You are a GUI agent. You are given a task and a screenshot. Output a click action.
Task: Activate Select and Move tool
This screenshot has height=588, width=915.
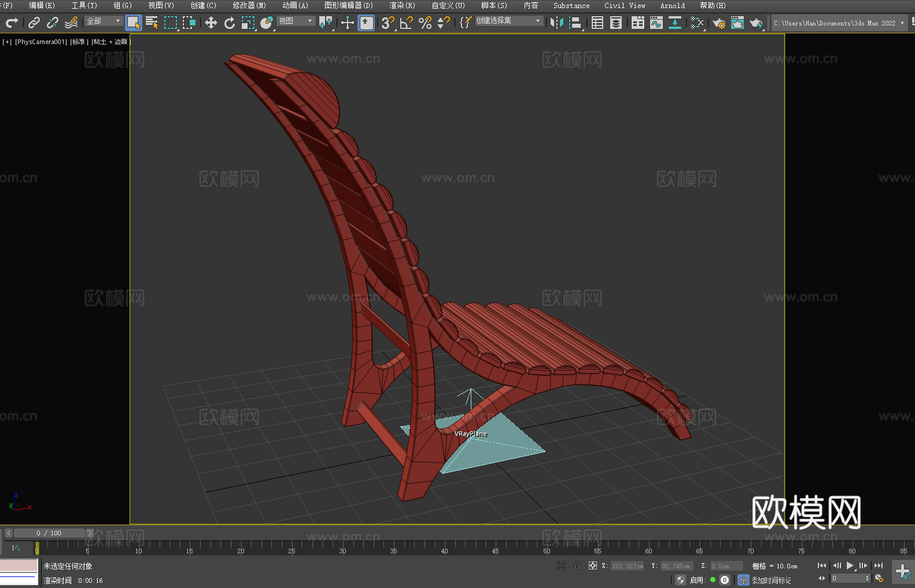coord(211,23)
